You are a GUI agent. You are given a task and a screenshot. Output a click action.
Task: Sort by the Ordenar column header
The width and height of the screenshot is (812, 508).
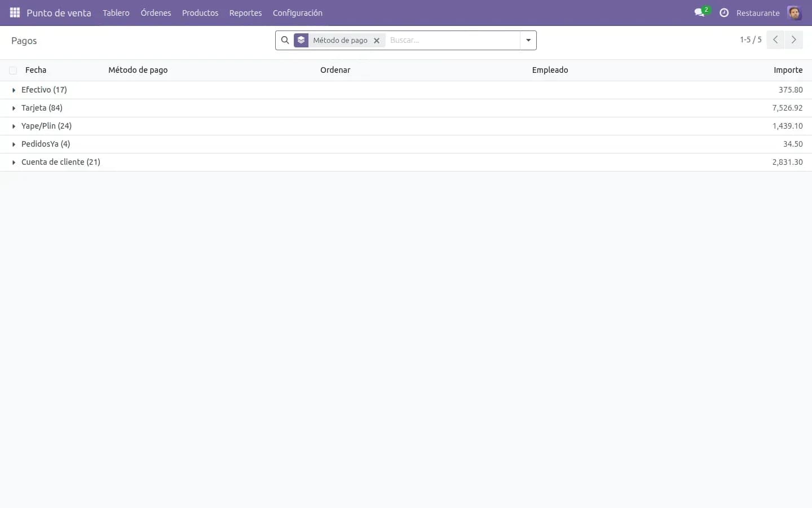click(336, 70)
